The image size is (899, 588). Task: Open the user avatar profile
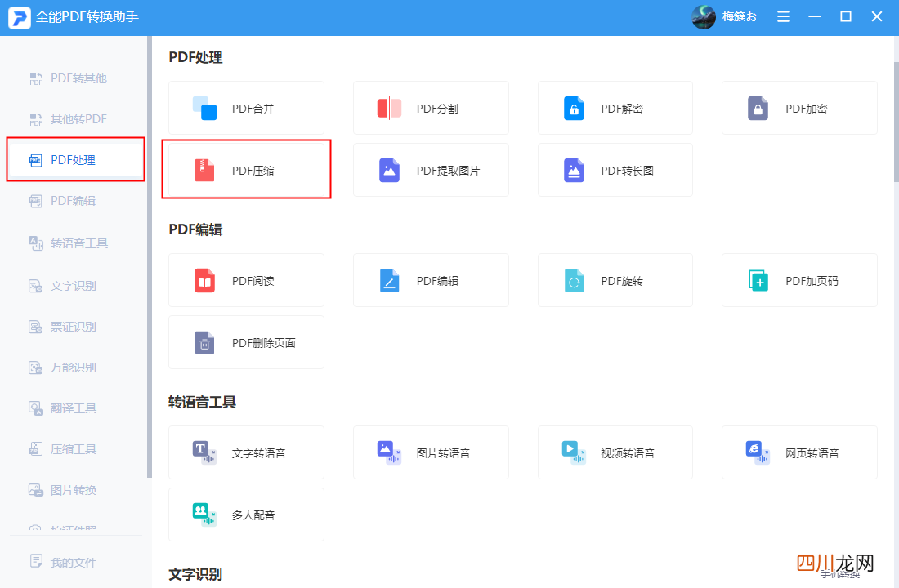(x=704, y=17)
